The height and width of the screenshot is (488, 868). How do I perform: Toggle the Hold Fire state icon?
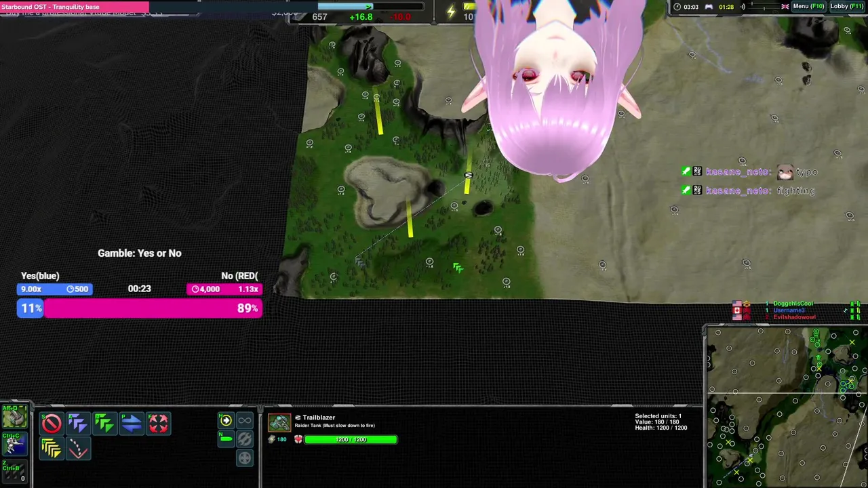[x=226, y=420]
